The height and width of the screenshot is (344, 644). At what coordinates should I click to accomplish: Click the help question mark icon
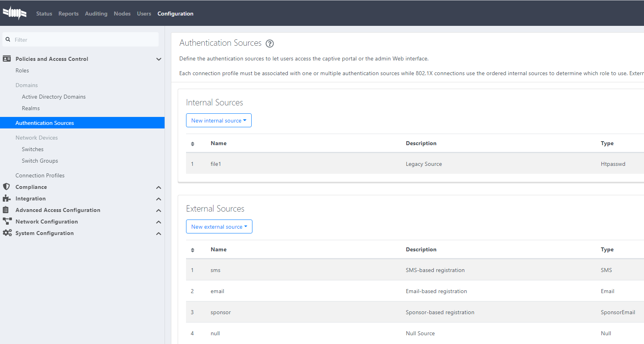pyautogui.click(x=270, y=44)
